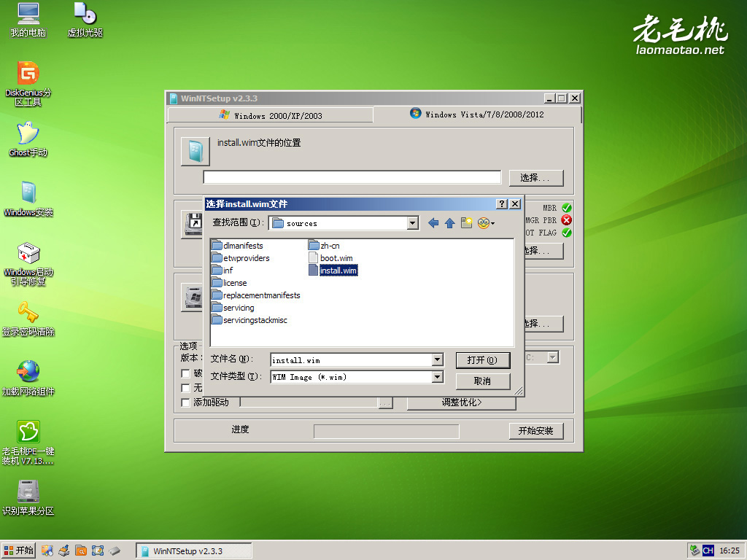Click the 打开 button
The image size is (747, 560).
483,360
